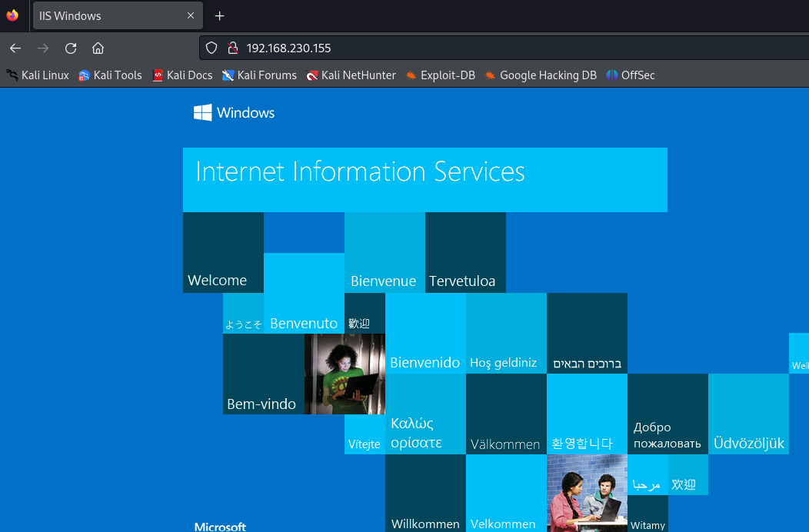This screenshot has height=532, width=809.
Task: Click the Добро пожаловать tile
Action: pyautogui.click(x=668, y=414)
